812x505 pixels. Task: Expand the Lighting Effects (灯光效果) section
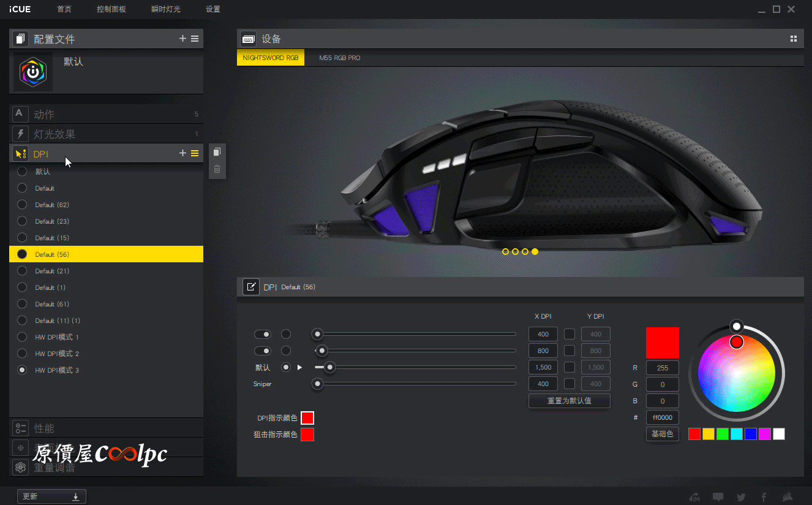point(106,134)
